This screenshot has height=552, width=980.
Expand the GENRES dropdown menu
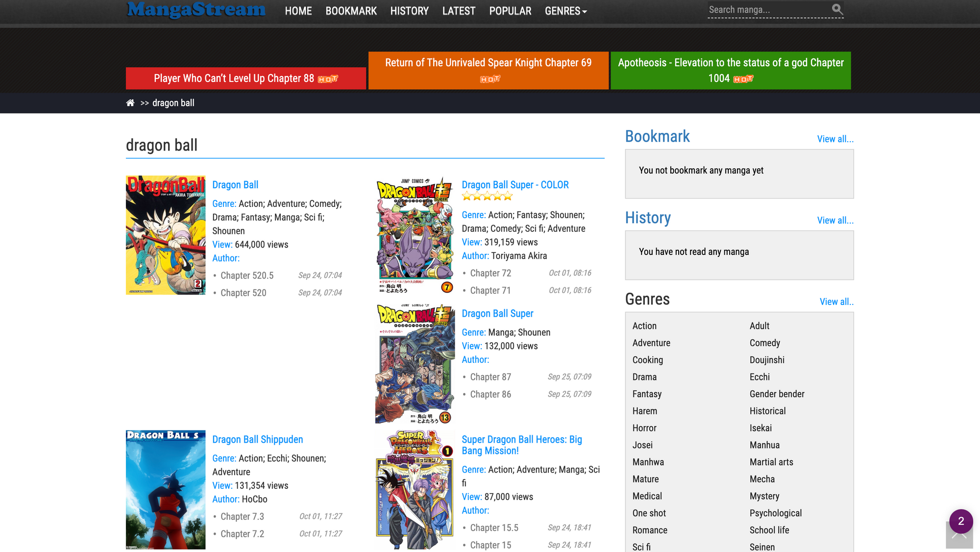565,11
